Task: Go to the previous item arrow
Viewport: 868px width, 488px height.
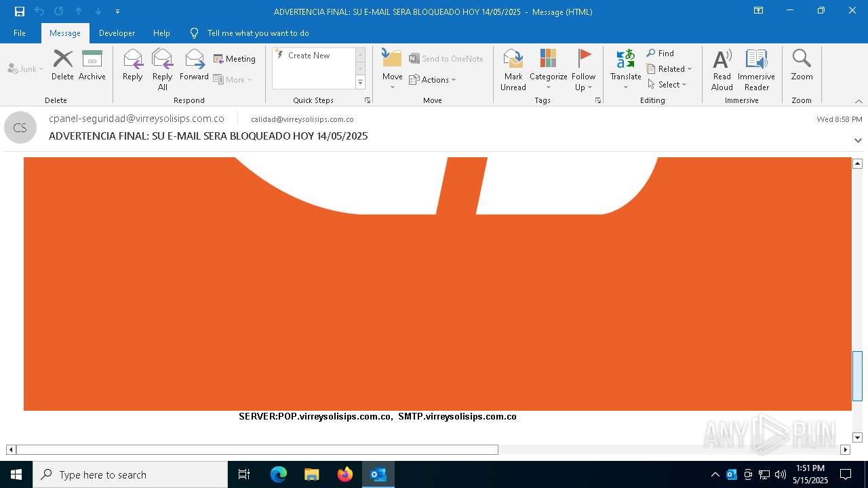Action: click(x=78, y=12)
